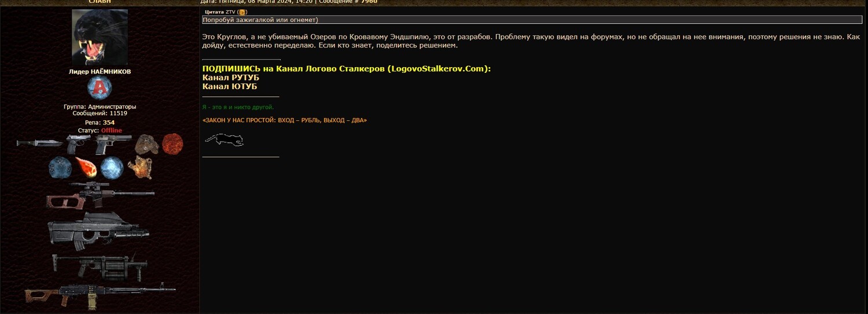Screen dimensions: 868x314
Task: Click the flaming fireball artifact icon
Action: click(x=86, y=167)
